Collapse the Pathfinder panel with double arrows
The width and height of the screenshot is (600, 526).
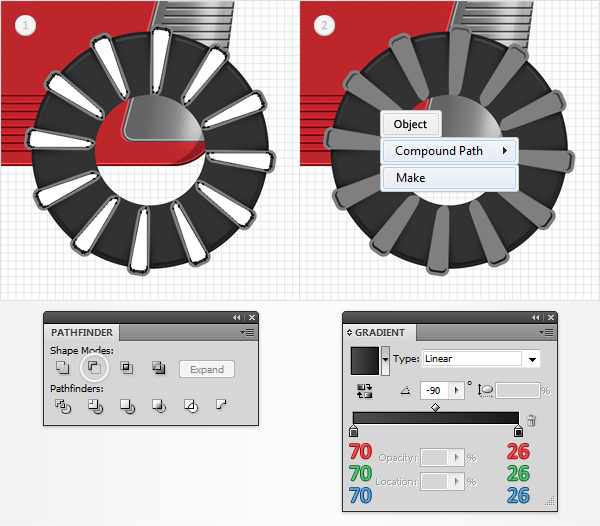pyautogui.click(x=236, y=318)
